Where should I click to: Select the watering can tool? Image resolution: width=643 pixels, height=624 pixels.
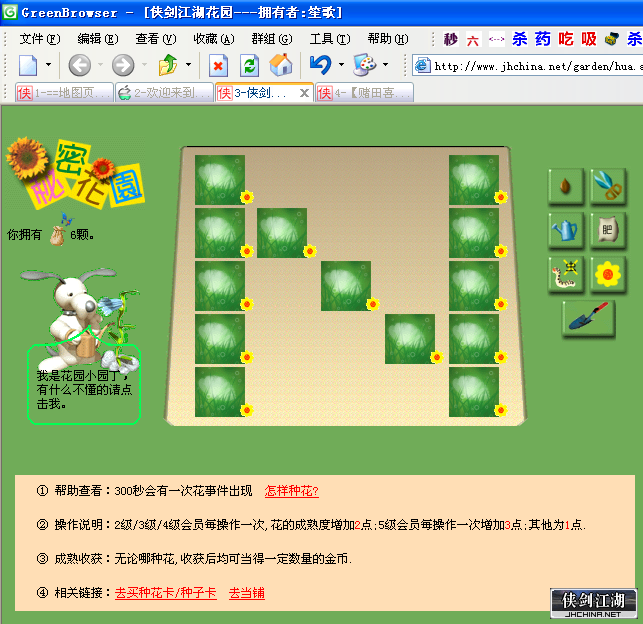(565, 230)
